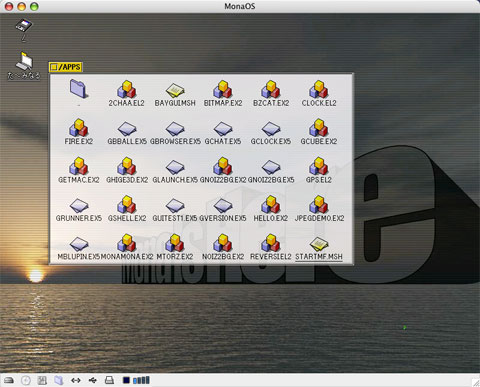Open the terminal icon on the MonaOS desktop

[x=24, y=61]
